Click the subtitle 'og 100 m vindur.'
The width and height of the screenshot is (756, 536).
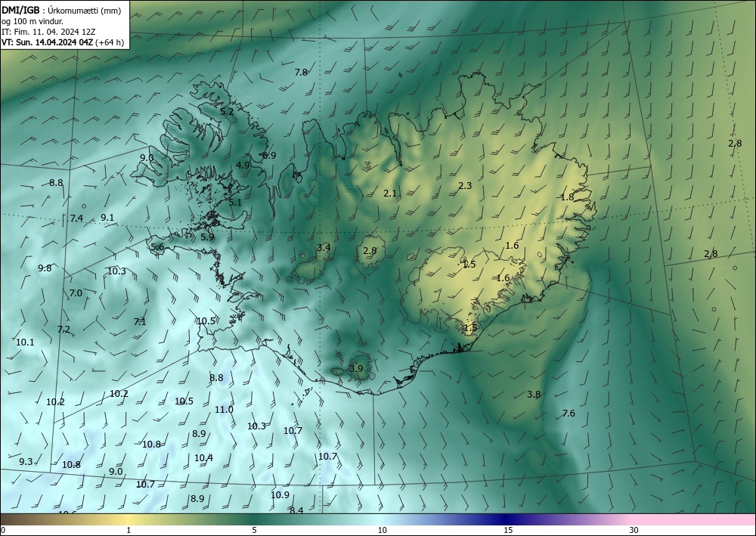[x=33, y=20]
